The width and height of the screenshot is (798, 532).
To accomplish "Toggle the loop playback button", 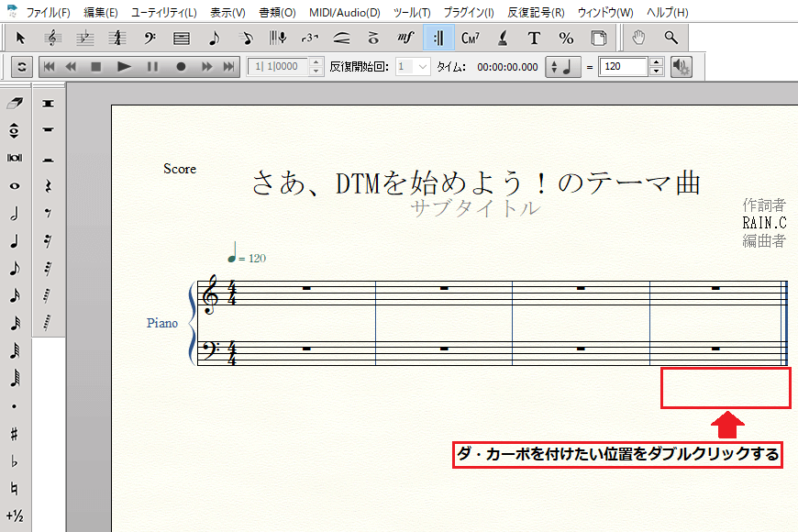I will pos(21,67).
